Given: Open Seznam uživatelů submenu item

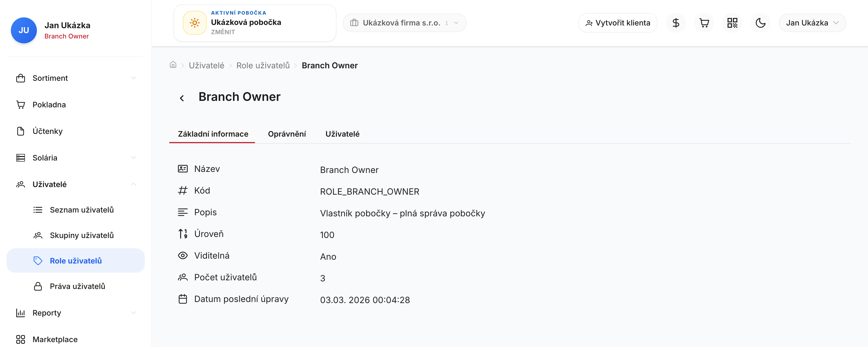Looking at the screenshot, I should [x=76, y=210].
